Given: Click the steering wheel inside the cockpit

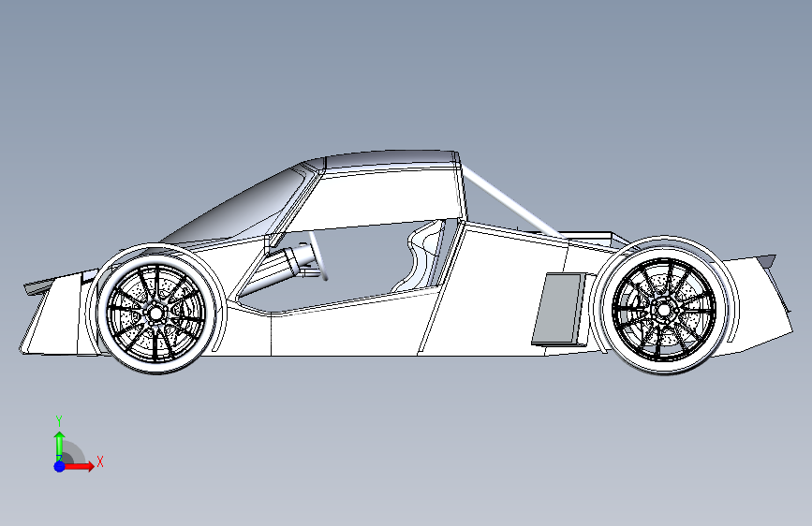Looking at the screenshot, I should 318,256.
